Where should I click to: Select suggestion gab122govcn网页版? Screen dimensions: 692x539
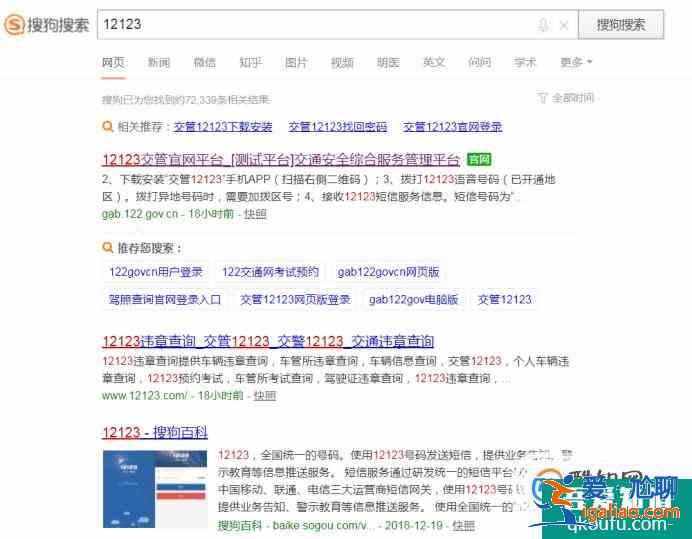(x=388, y=272)
